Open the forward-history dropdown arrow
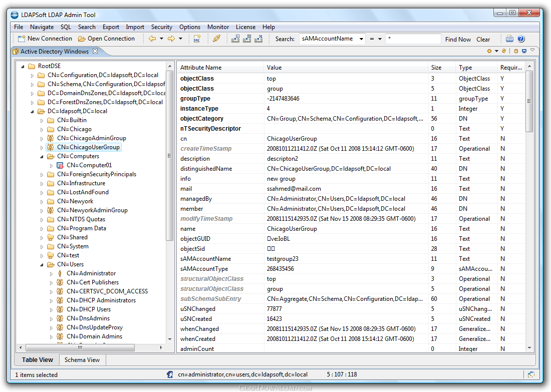 tap(181, 39)
